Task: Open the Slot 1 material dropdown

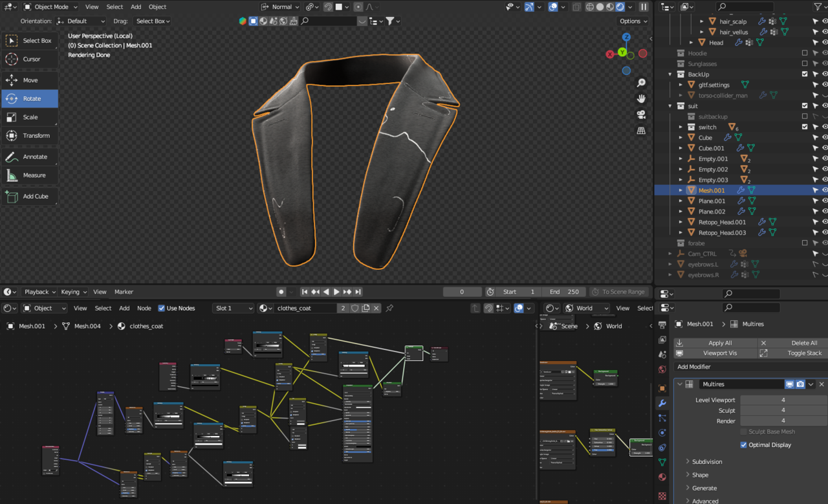Action: coord(233,309)
